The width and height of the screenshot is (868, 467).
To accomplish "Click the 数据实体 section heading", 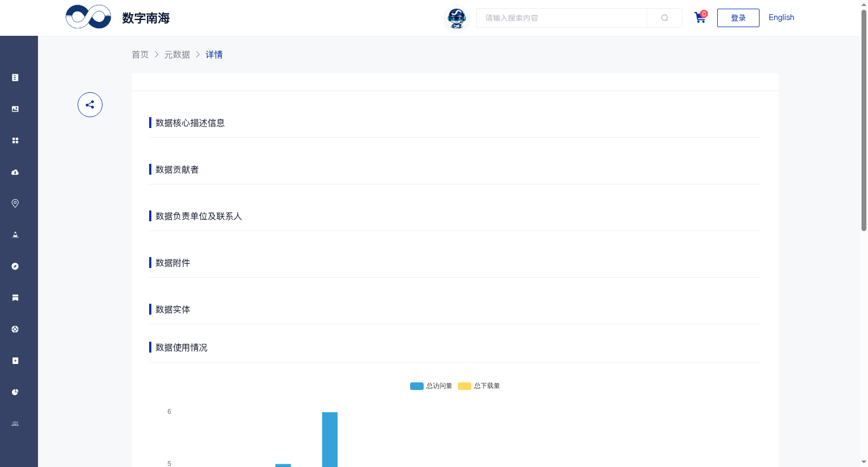I will point(173,309).
